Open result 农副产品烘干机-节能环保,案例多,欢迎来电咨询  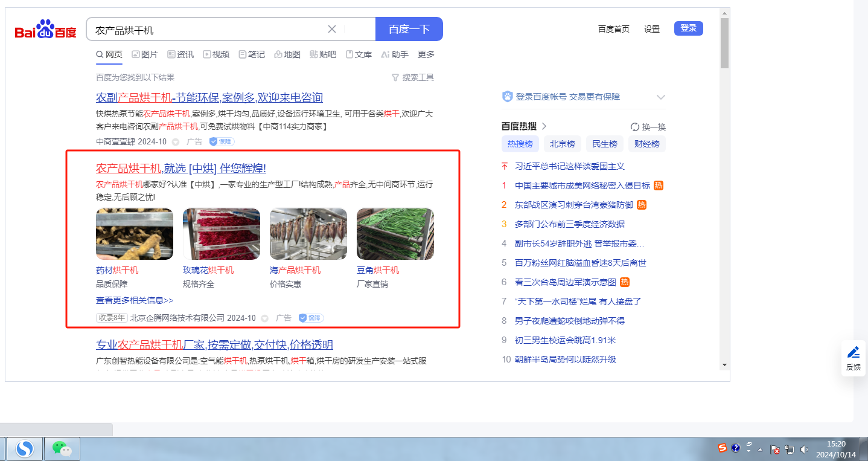209,97
